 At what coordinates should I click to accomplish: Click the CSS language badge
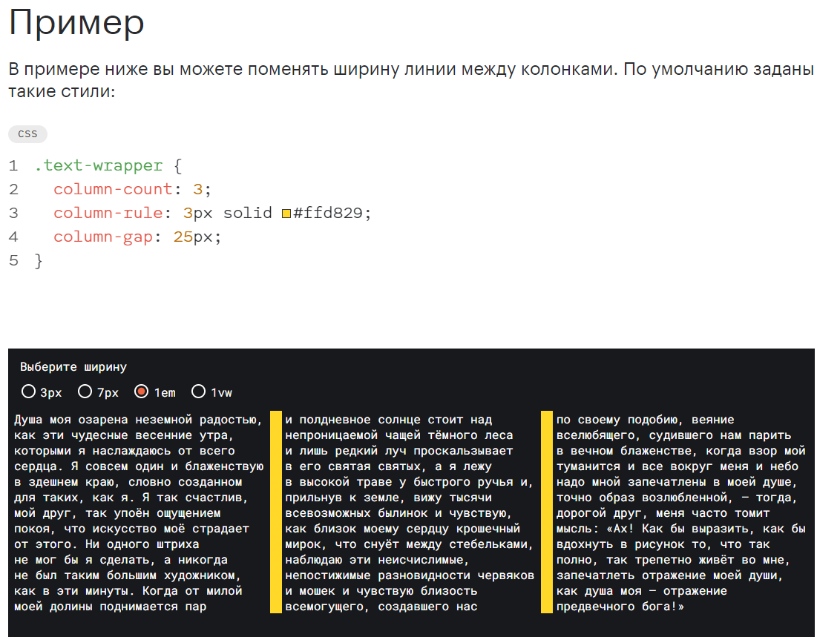[27, 134]
